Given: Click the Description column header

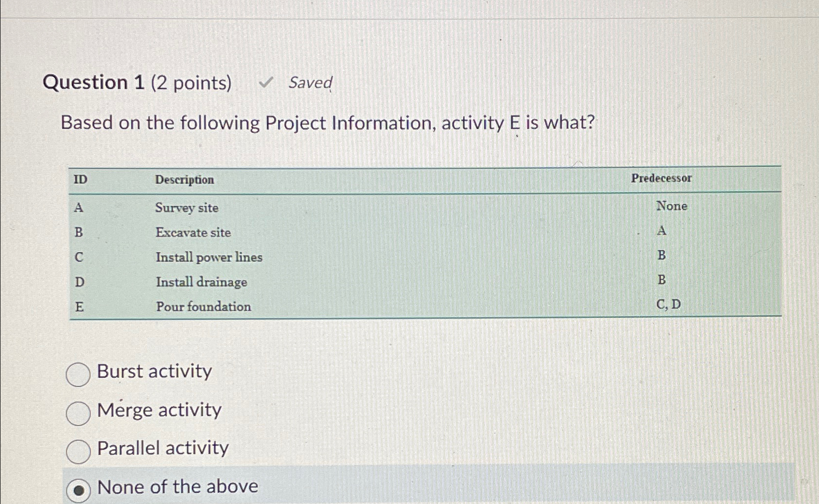Looking at the screenshot, I should [x=184, y=179].
